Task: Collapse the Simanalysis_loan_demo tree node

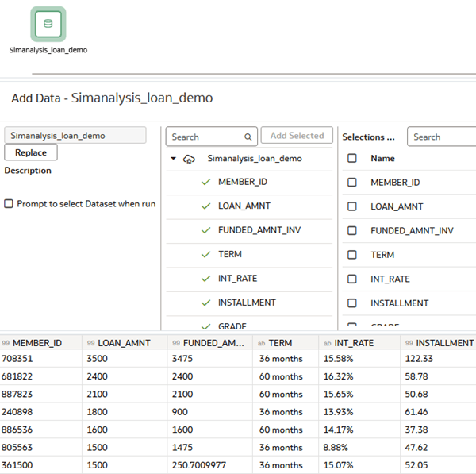Action: [x=173, y=158]
